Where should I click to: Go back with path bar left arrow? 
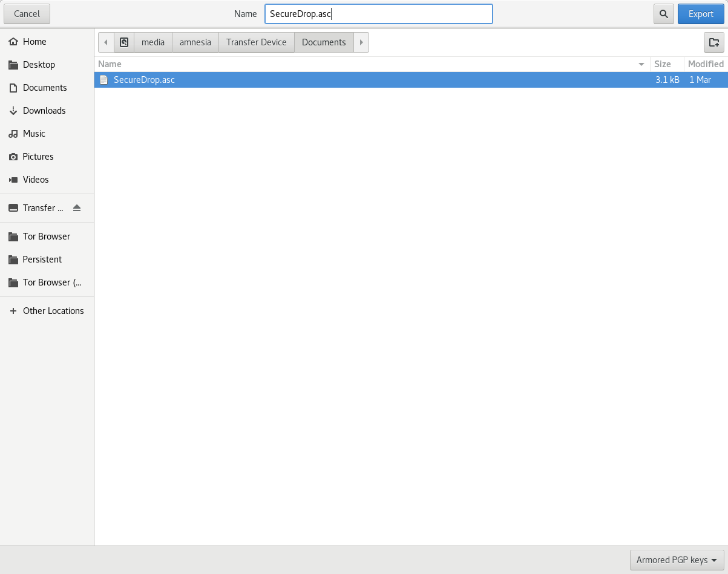(x=106, y=42)
